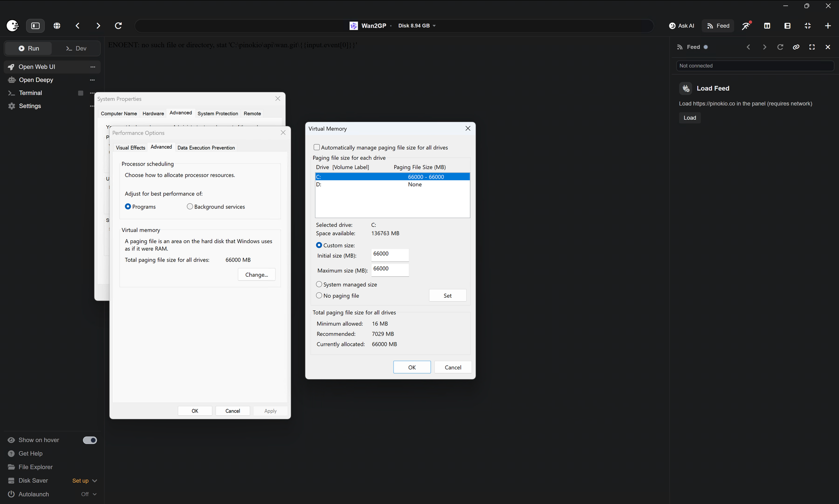839x504 pixels.
Task: Select System managed size option
Action: (x=319, y=284)
